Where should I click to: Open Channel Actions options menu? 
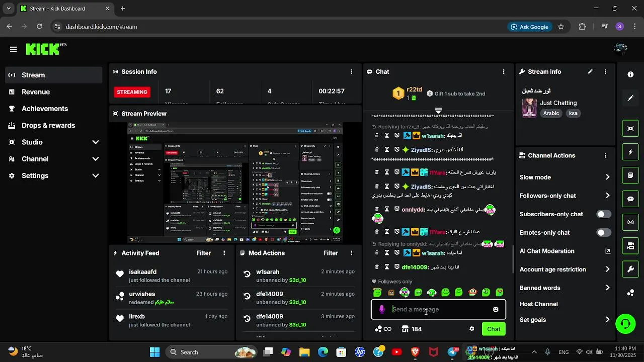tap(605, 156)
